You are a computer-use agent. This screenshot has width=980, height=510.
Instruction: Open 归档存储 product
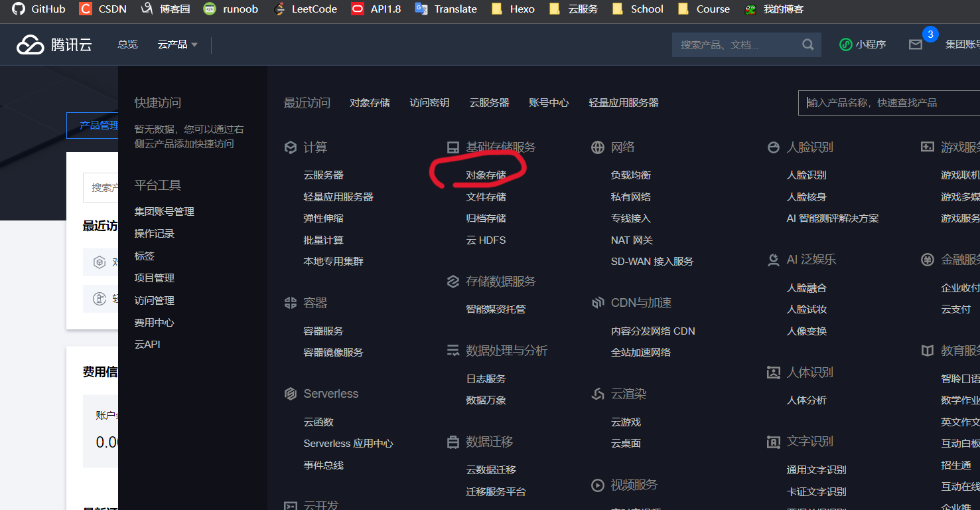click(486, 218)
